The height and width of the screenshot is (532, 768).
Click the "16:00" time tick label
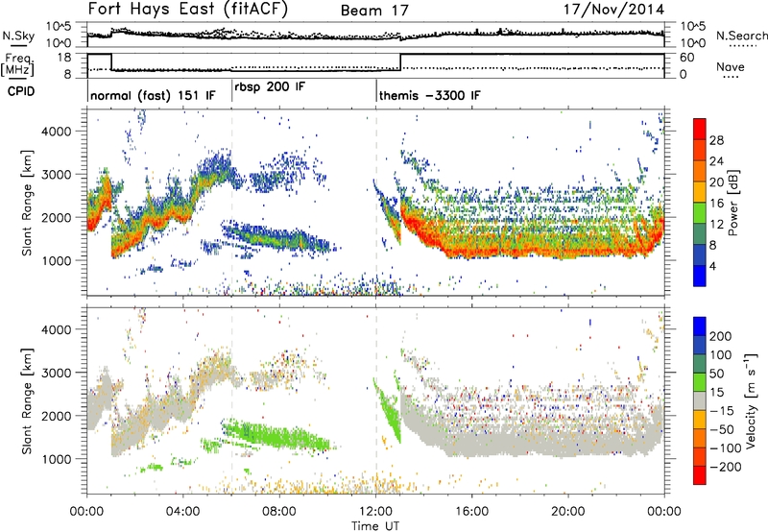click(471, 512)
